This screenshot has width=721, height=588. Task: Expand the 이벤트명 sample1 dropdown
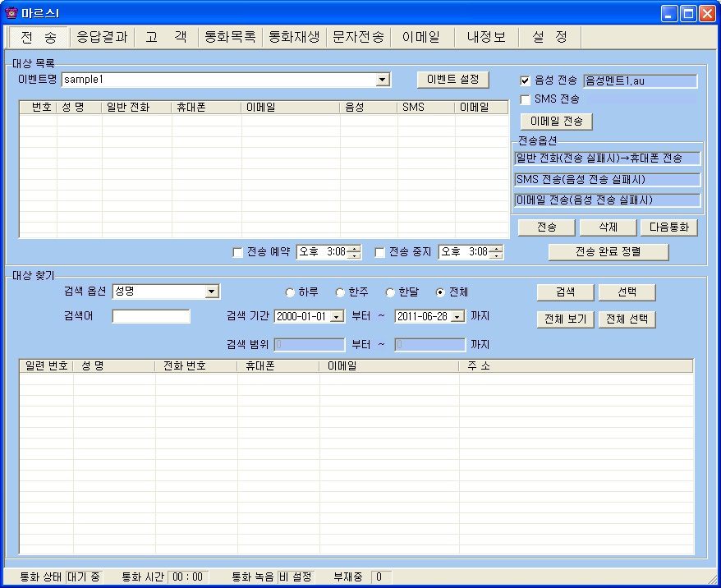382,80
